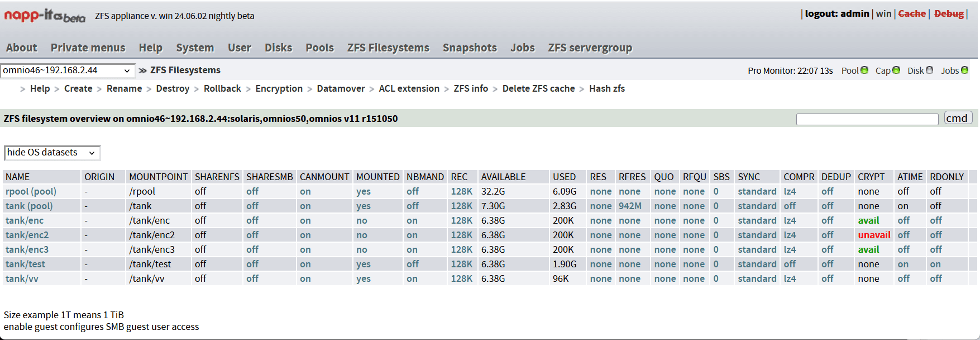This screenshot has height=340, width=980.
Task: Open the Pools menu
Action: click(319, 48)
